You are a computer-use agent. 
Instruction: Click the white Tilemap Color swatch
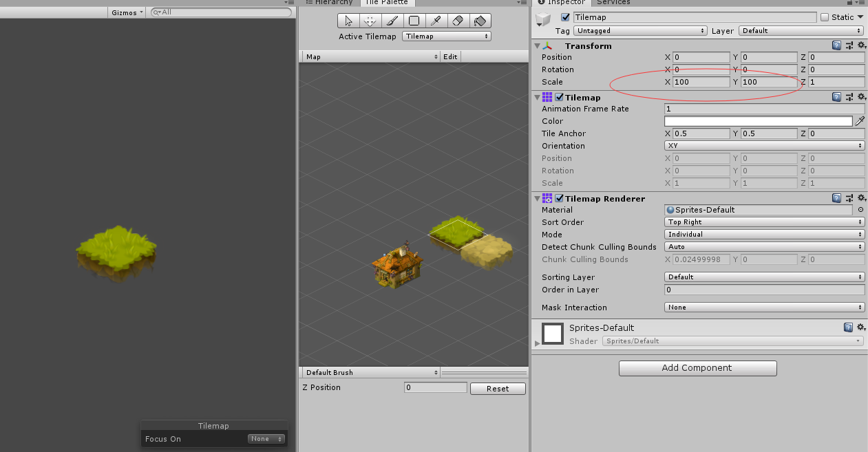pos(759,121)
